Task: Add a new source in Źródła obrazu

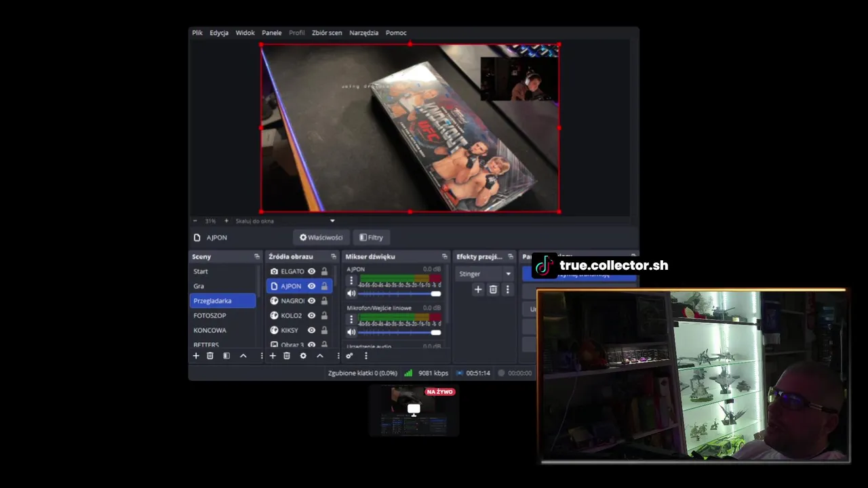Action: click(273, 356)
